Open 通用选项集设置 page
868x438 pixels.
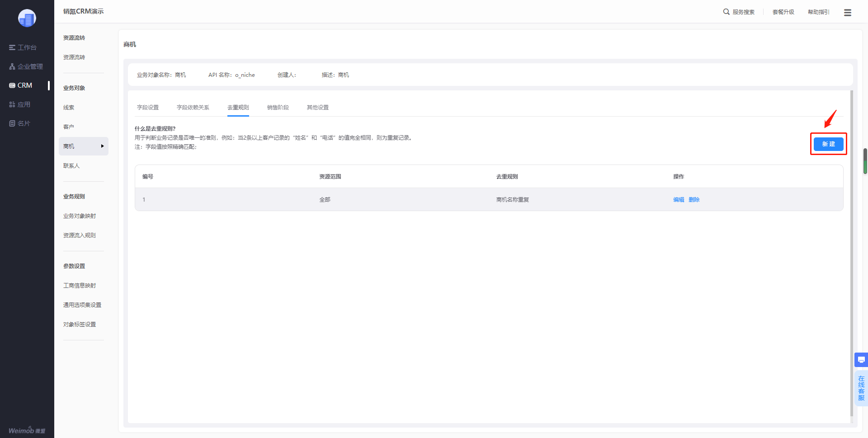point(82,305)
